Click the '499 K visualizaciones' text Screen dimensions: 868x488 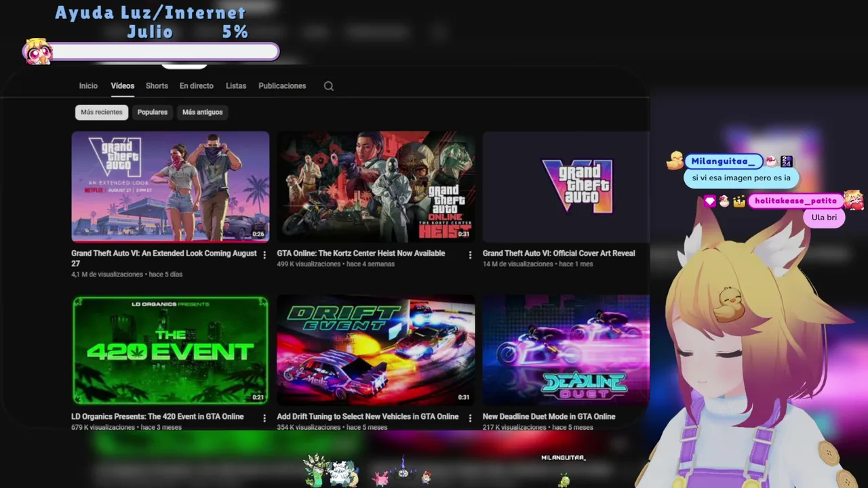pyautogui.click(x=309, y=264)
